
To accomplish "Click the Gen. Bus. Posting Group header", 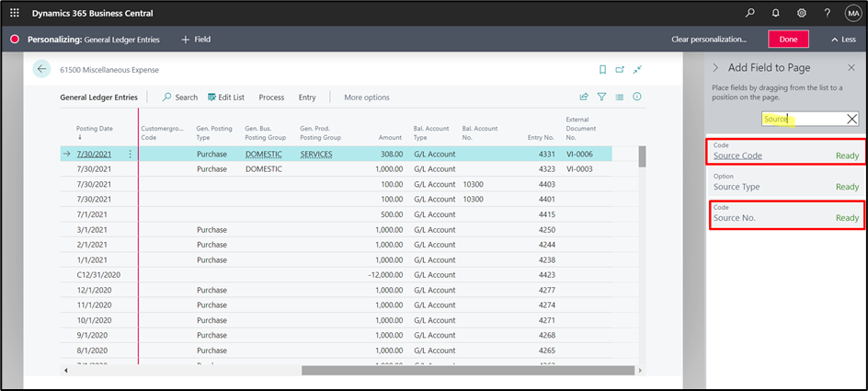I will tap(265, 132).
